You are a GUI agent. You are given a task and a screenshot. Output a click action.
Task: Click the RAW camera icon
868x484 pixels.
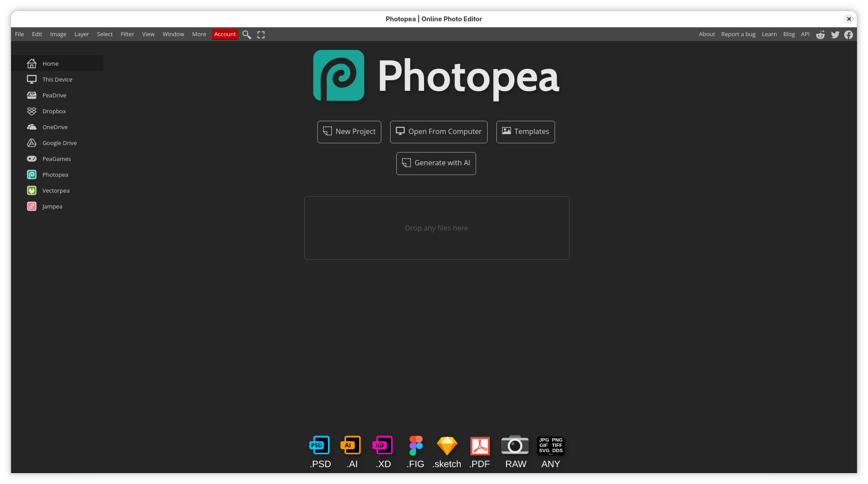(x=515, y=446)
